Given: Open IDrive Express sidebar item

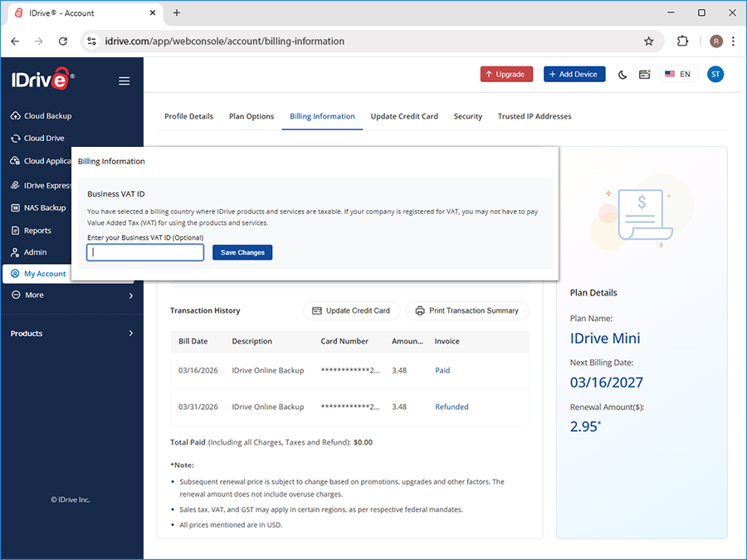Looking at the screenshot, I should click(x=41, y=185).
